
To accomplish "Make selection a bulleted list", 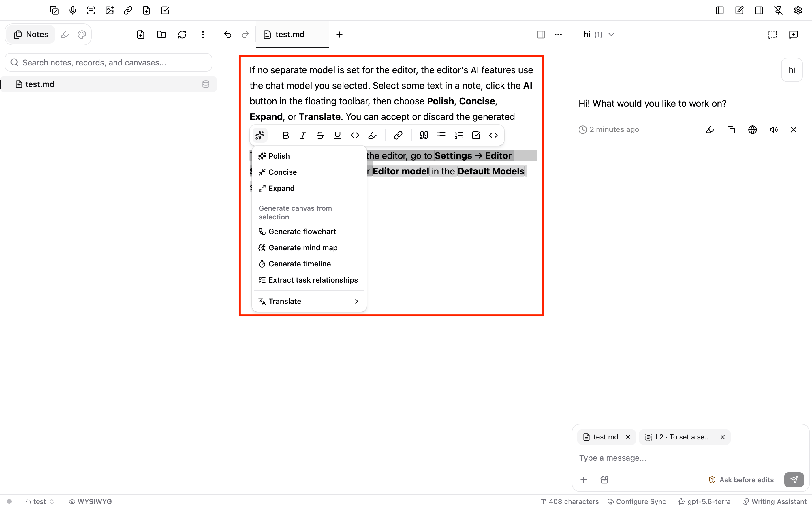I will point(441,135).
